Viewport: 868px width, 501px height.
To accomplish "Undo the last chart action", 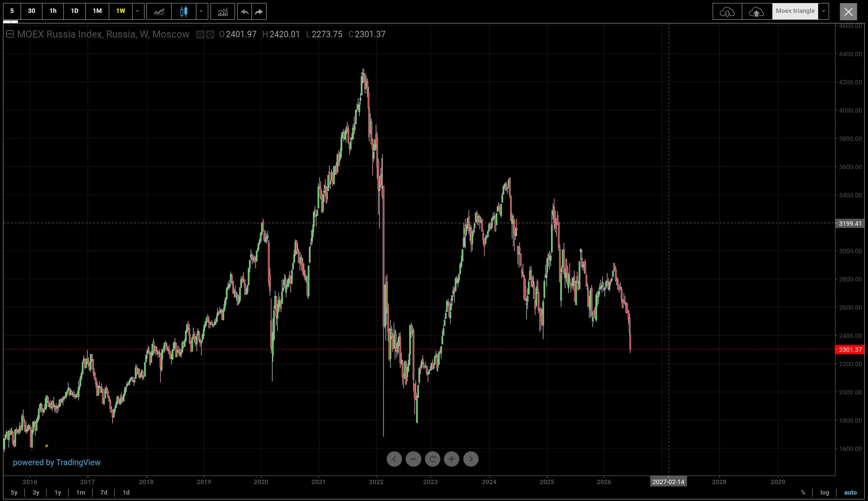I will pyautogui.click(x=244, y=12).
